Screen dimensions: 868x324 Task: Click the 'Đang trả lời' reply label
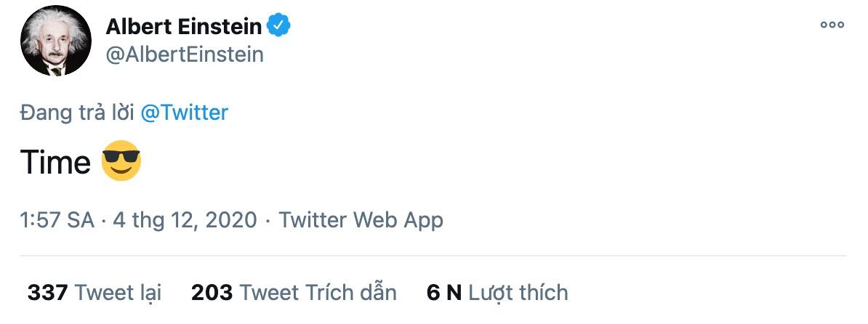tap(77, 113)
